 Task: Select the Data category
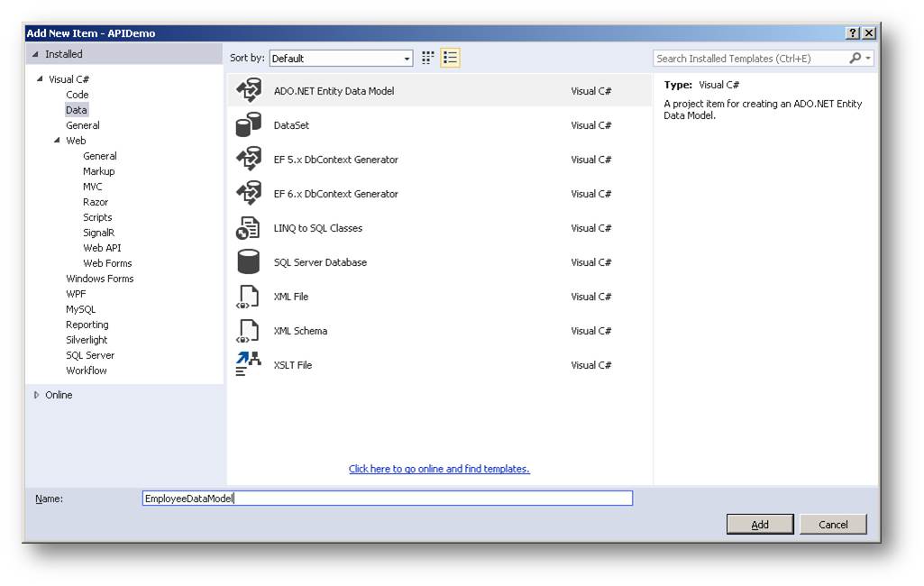[76, 110]
